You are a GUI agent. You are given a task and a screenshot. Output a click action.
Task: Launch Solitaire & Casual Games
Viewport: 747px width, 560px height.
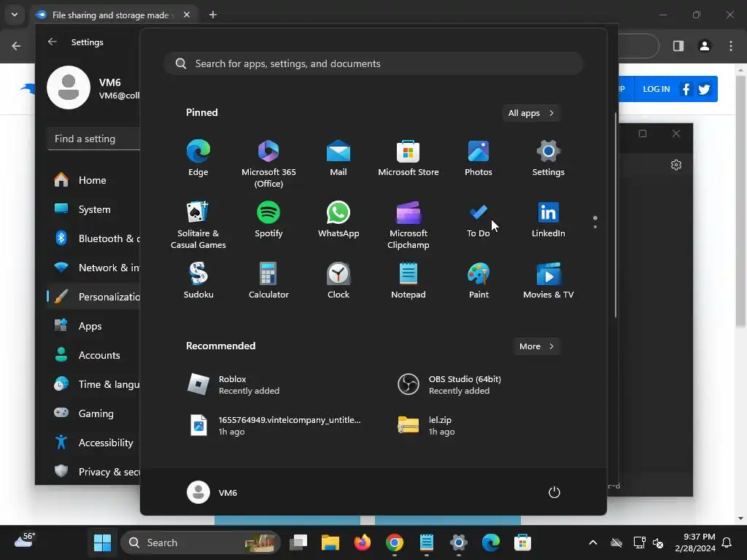[198, 225]
